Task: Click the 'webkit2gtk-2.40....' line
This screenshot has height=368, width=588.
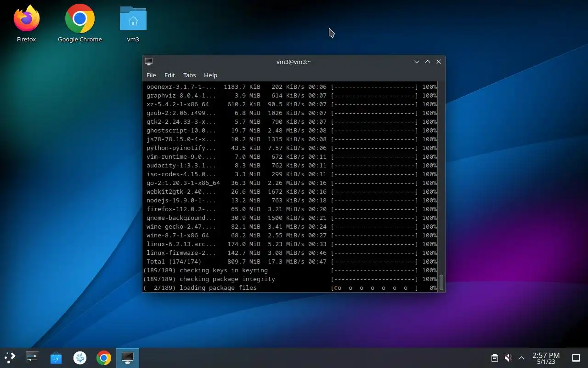Action: pos(291,192)
